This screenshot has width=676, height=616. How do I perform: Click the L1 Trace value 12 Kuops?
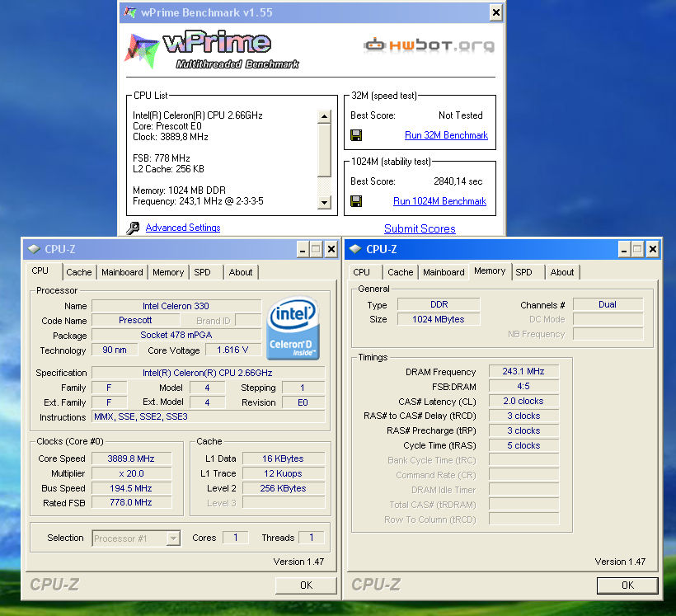[284, 473]
